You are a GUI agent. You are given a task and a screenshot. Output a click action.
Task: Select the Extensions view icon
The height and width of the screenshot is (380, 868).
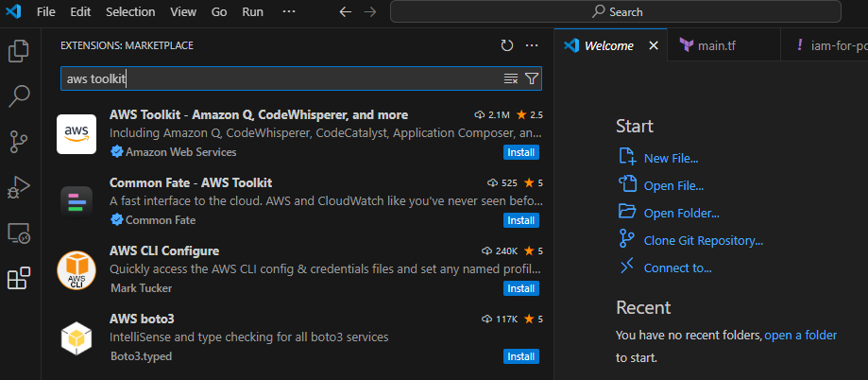coord(19,278)
